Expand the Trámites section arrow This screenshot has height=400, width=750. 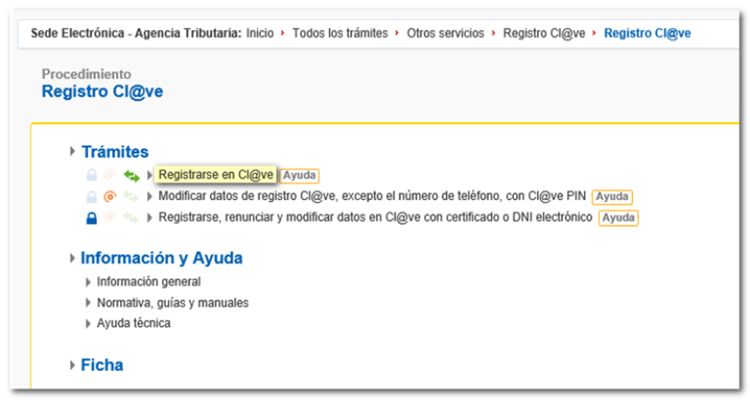[72, 152]
